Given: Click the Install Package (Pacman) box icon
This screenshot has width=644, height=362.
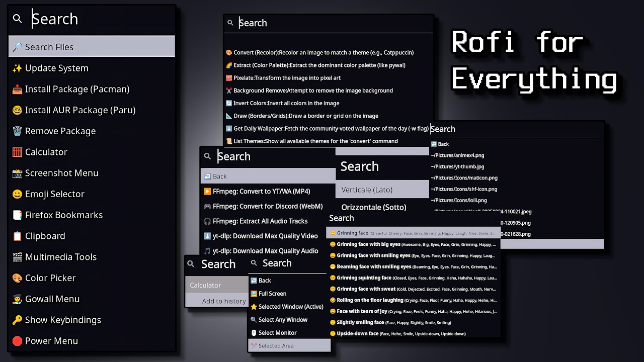Looking at the screenshot, I should pyautogui.click(x=17, y=89).
